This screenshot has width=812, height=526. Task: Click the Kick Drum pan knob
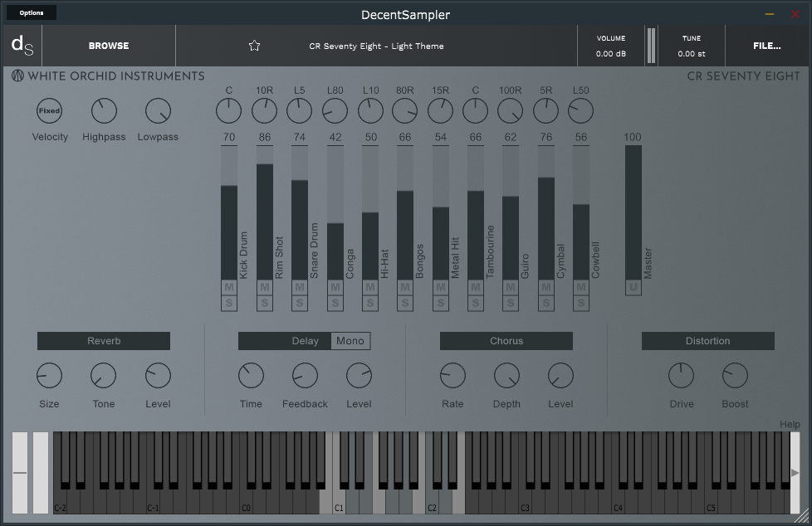(x=229, y=111)
